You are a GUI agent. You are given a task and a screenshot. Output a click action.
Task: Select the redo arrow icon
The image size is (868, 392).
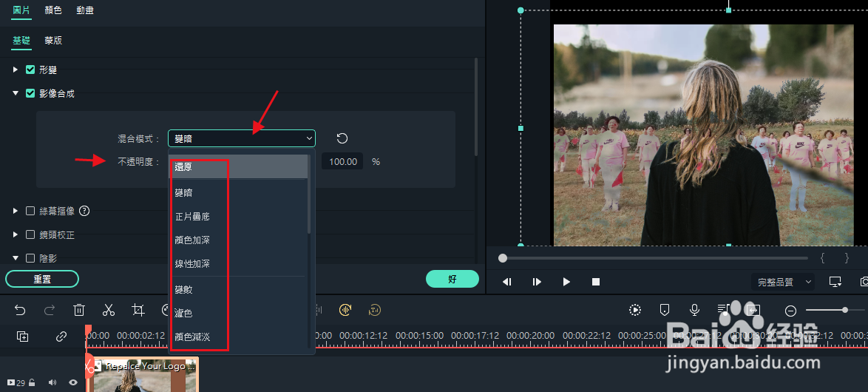[x=50, y=310]
